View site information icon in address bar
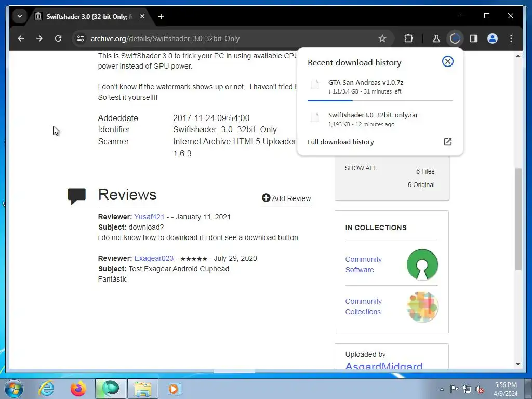Image resolution: width=532 pixels, height=399 pixels. [x=81, y=38]
